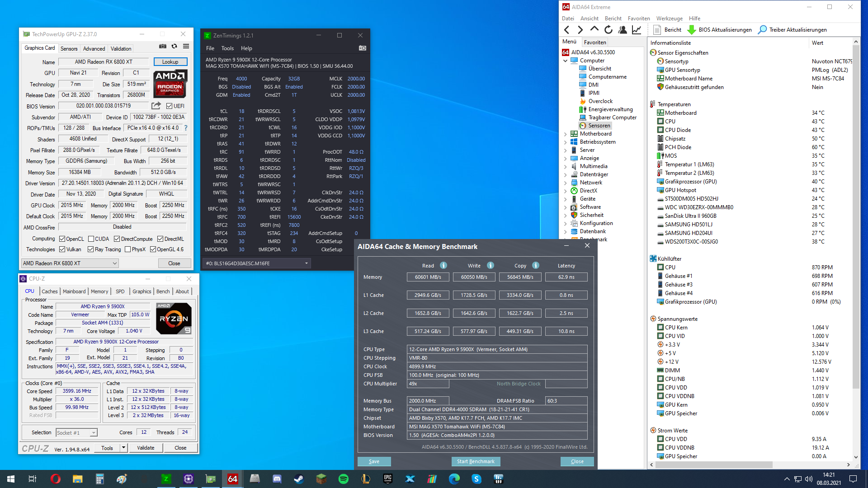868x488 pixels.
Task: Click Treiber Aktualisierungen magnifier icon
Action: click(x=762, y=30)
